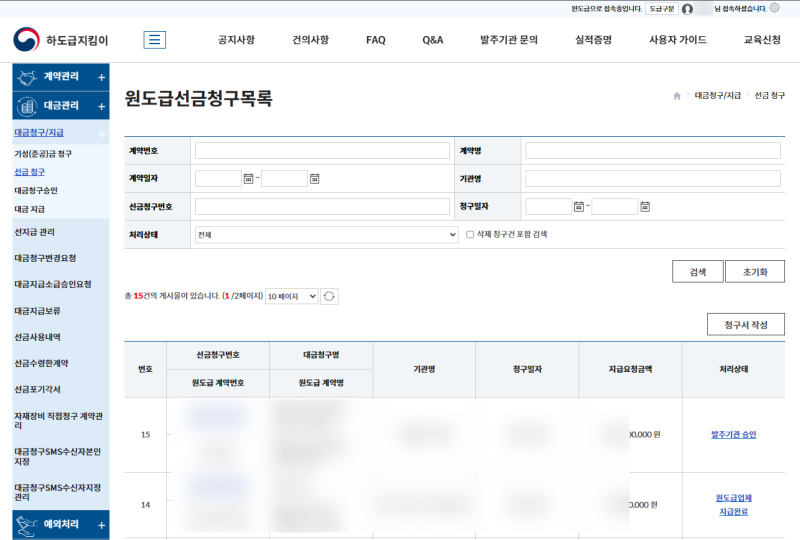
Task: Open the FAQ menu
Action: (376, 40)
